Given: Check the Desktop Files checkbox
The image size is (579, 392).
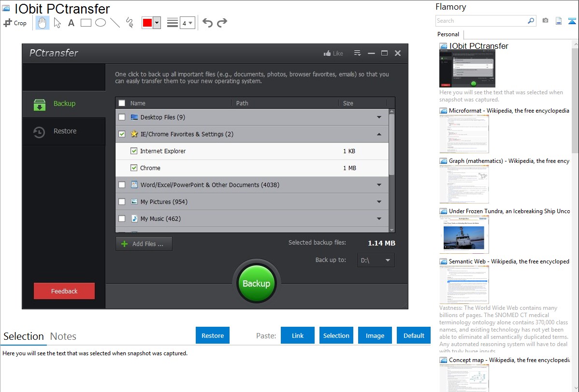Looking at the screenshot, I should click(122, 117).
